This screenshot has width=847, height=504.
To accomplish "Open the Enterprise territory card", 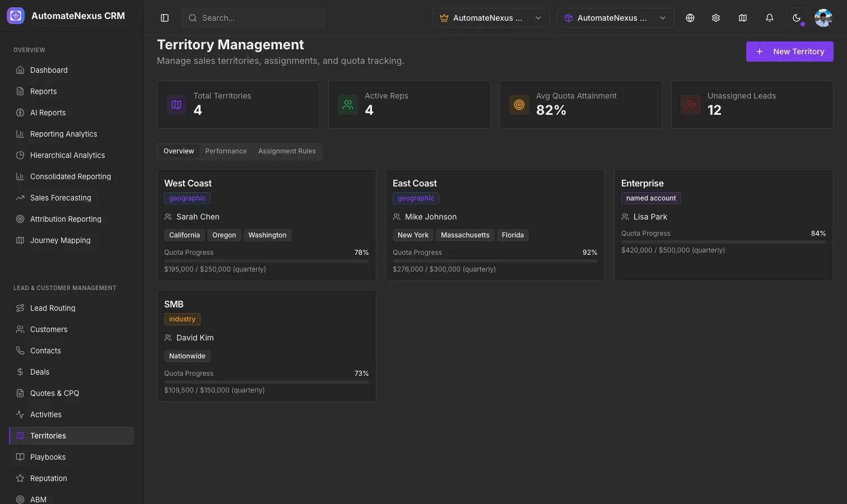I will [x=724, y=225].
